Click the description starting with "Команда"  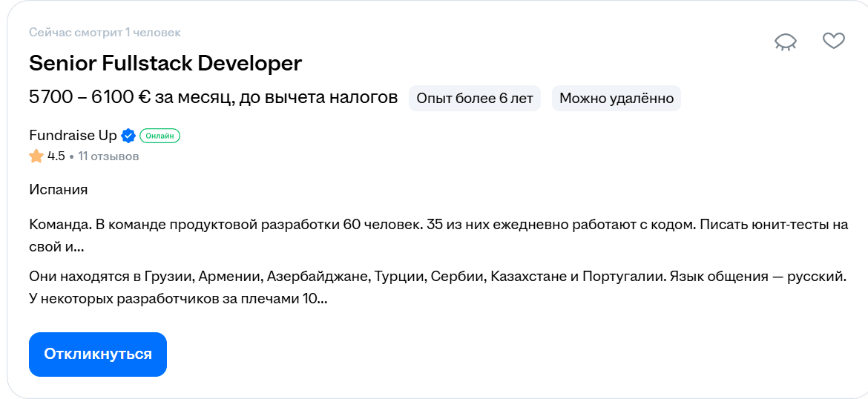coord(371,225)
